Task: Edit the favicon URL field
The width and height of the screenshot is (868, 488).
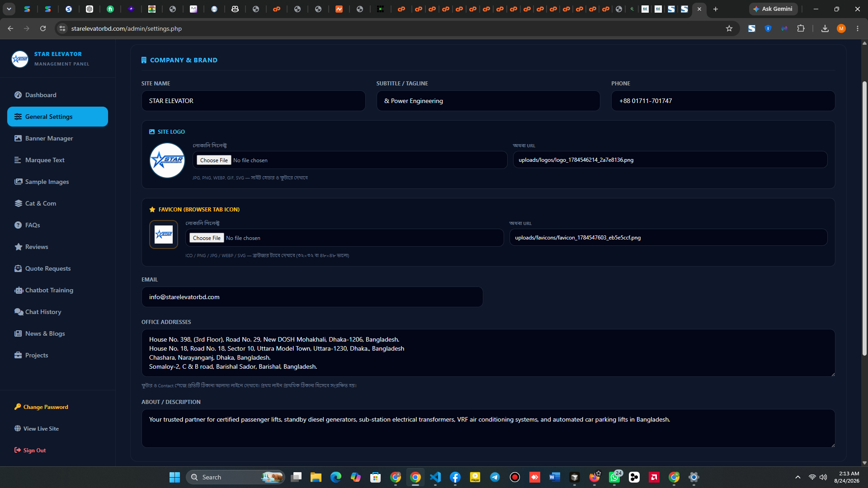Action: (668, 238)
